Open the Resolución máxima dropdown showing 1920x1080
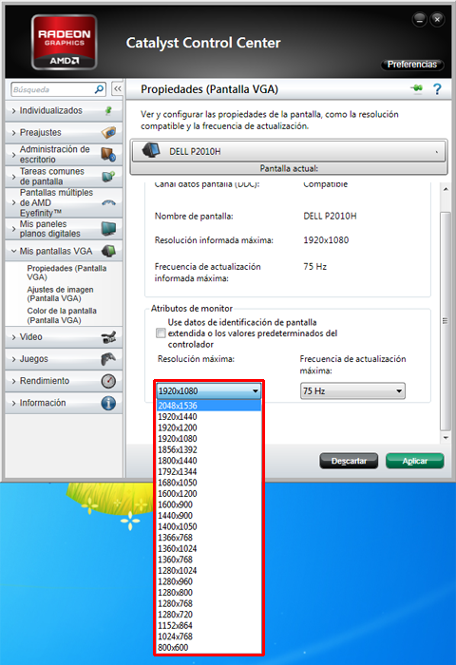 click(209, 391)
